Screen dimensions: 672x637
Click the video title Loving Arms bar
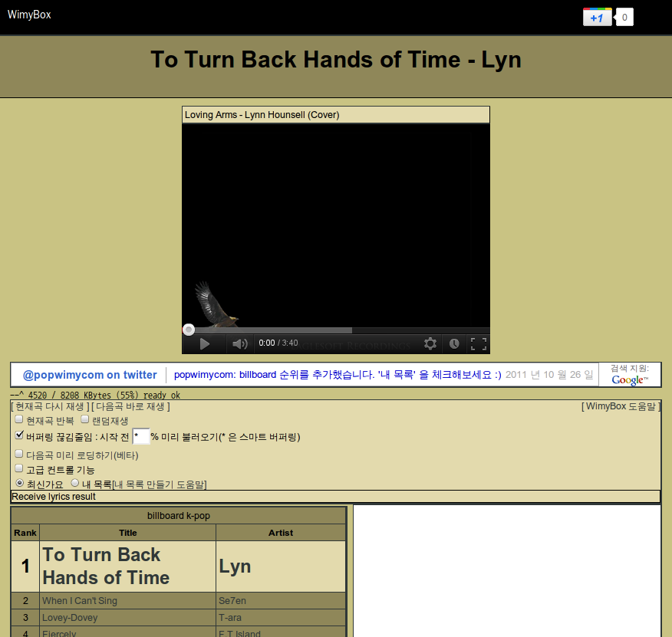335,115
